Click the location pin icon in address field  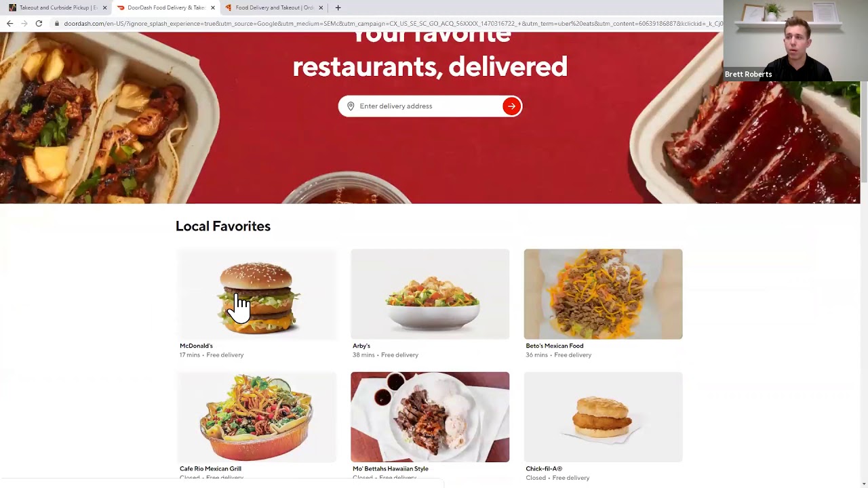point(351,106)
